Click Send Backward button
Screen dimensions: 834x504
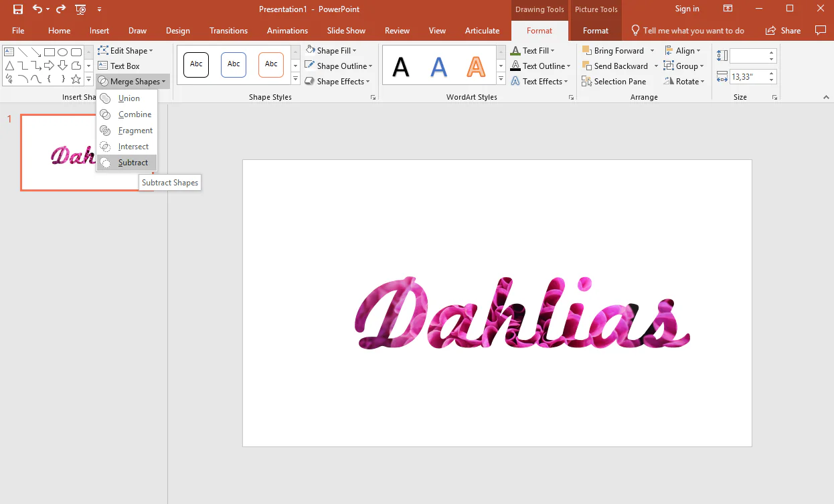614,66
